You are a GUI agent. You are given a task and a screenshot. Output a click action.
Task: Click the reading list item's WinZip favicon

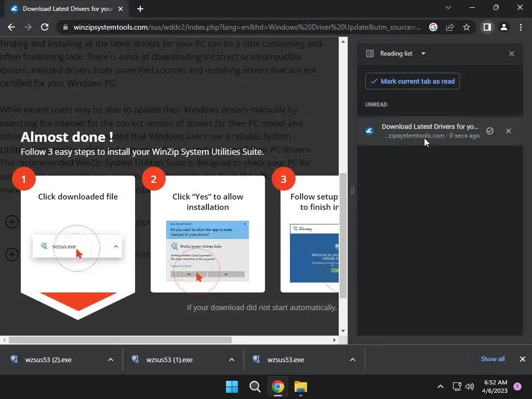(369, 131)
